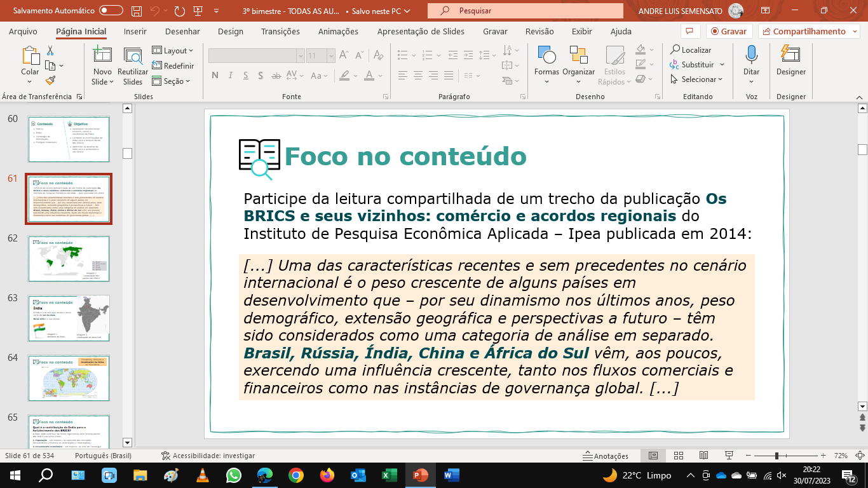Click the comments speech bubble icon
This screenshot has width=868, height=488.
pyautogui.click(x=689, y=31)
